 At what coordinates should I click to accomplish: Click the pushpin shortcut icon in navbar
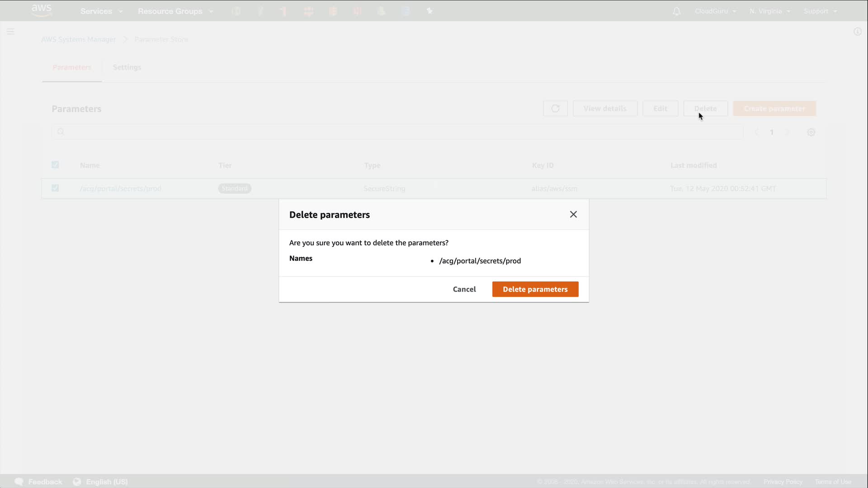click(429, 11)
